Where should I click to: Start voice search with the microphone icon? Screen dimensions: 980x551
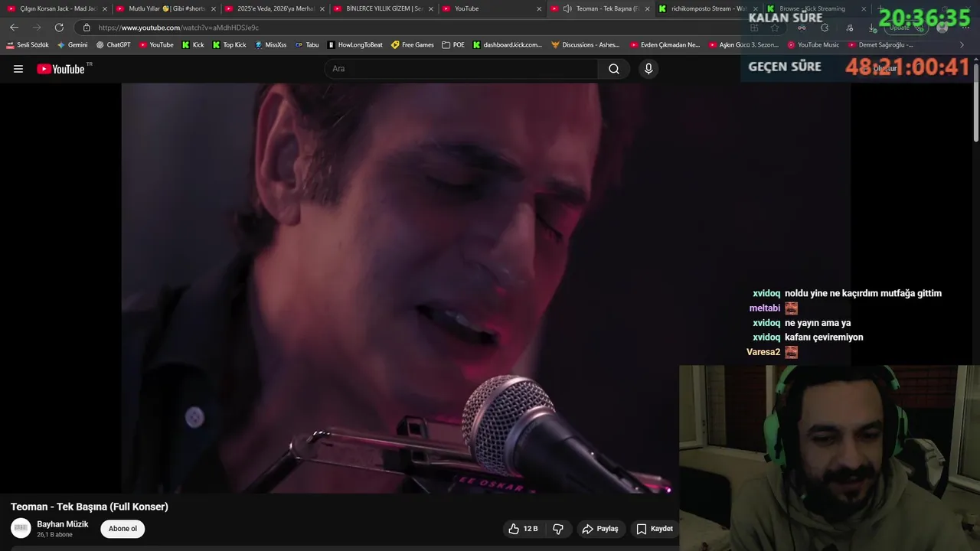648,69
